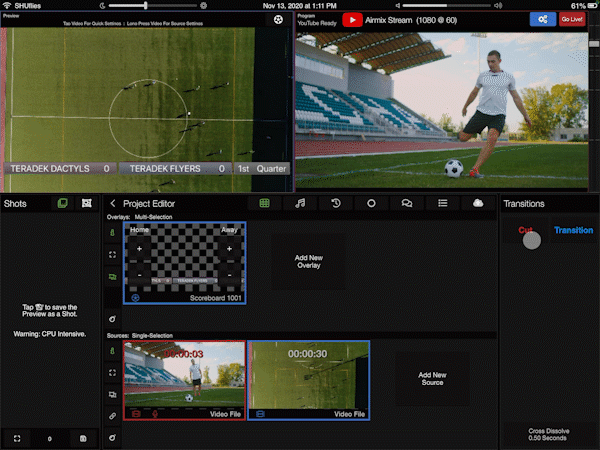Click the soccer ball icon in Preview
The width and height of the screenshot is (600, 450).
coord(277,19)
